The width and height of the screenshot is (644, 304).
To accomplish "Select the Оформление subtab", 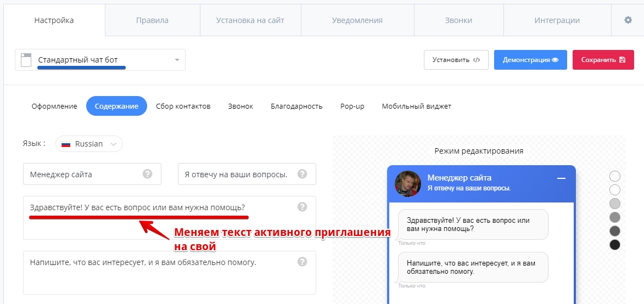I will 54,106.
